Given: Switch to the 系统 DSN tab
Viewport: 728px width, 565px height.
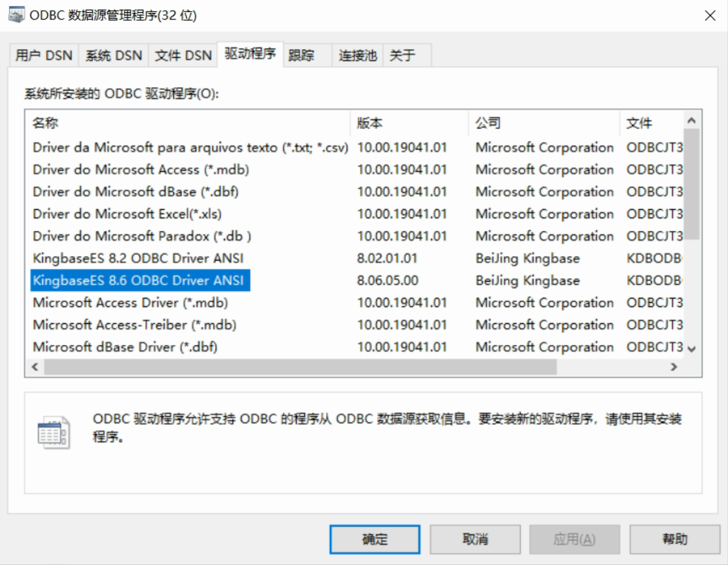Looking at the screenshot, I should pyautogui.click(x=114, y=55).
